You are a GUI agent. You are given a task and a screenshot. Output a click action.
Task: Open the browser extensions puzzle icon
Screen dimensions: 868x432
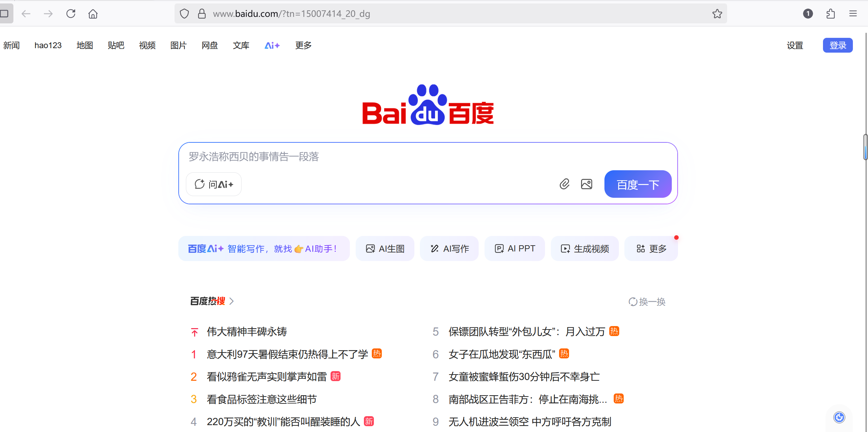pos(831,14)
